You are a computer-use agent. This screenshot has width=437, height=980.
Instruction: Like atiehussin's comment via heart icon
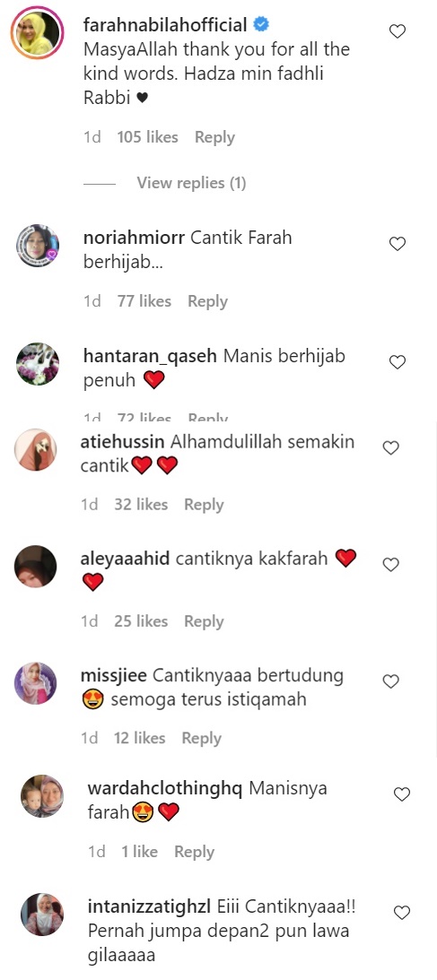coord(390,447)
